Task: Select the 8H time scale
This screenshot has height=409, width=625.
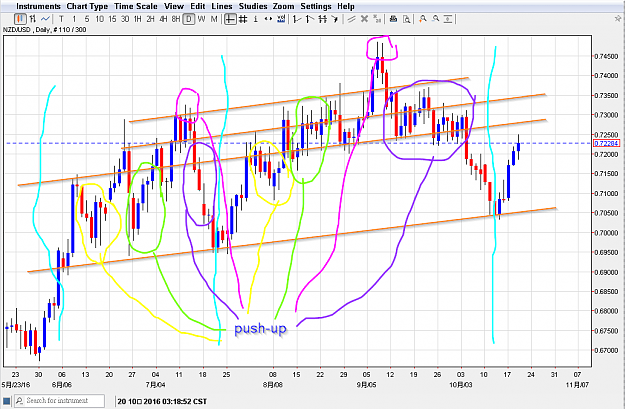Action: (176, 19)
